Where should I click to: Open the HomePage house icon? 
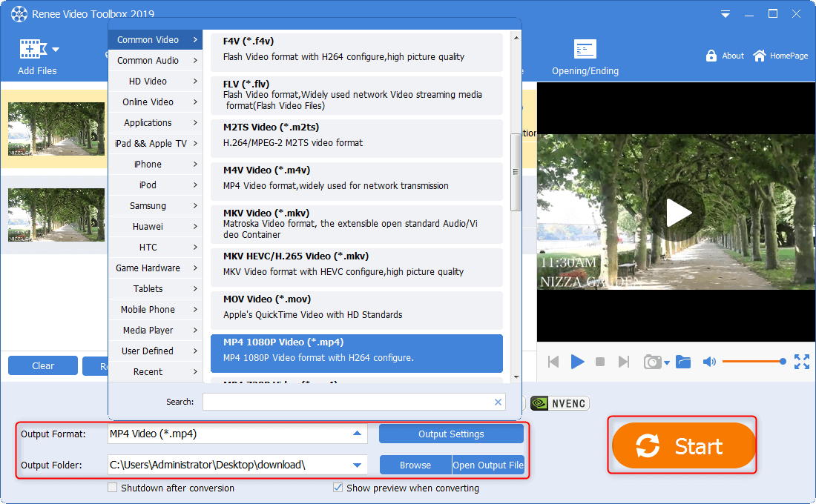click(x=760, y=56)
